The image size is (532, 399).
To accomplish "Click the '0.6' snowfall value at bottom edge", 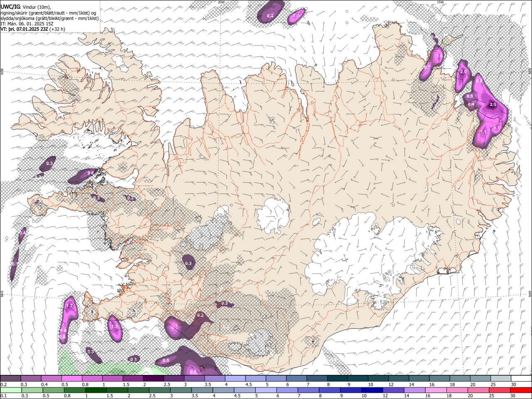I will pos(193,372).
